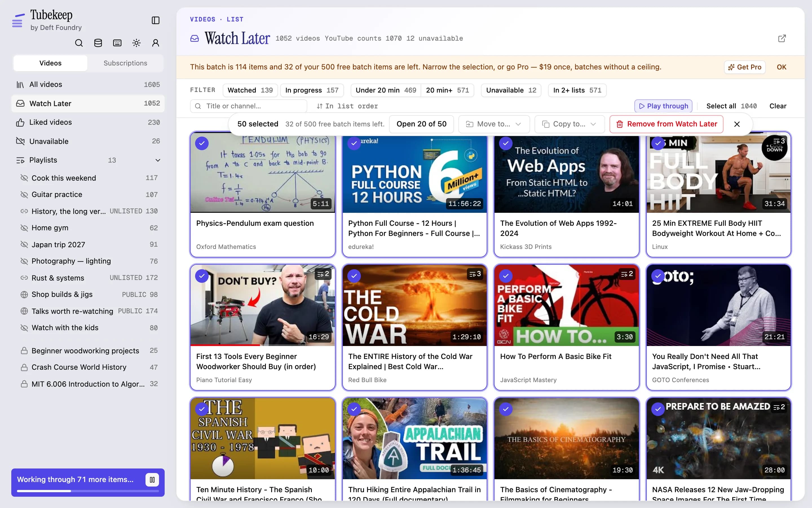Image resolution: width=812 pixels, height=508 pixels.
Task: Open Cook this weekend playlist
Action: 89,178
